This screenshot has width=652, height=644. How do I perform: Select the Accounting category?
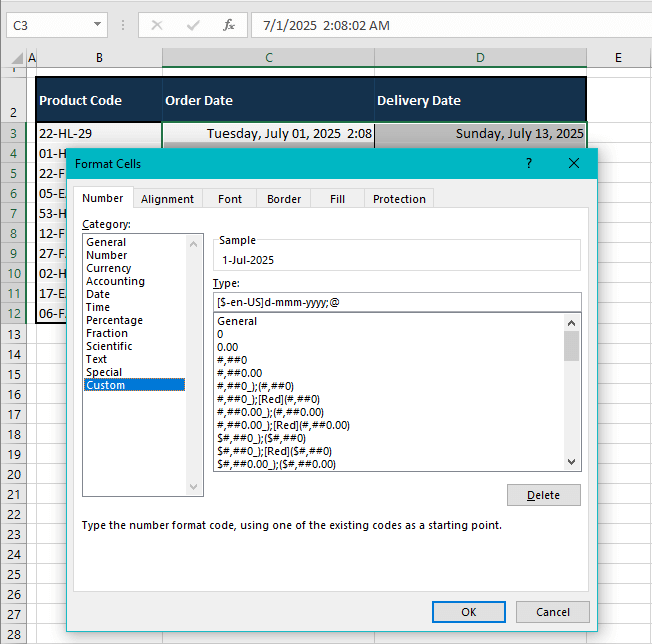coord(115,281)
